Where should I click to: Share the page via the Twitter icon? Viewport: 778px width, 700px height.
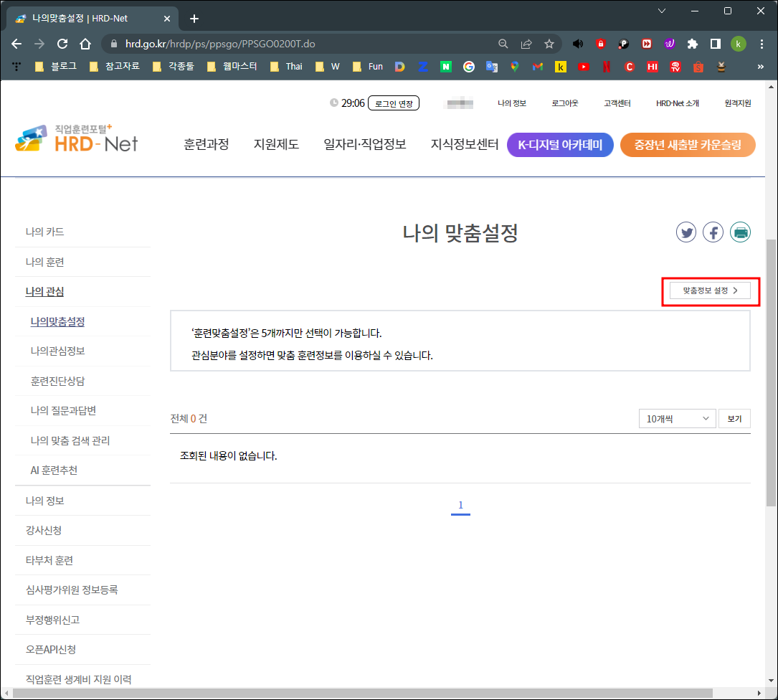click(x=686, y=232)
